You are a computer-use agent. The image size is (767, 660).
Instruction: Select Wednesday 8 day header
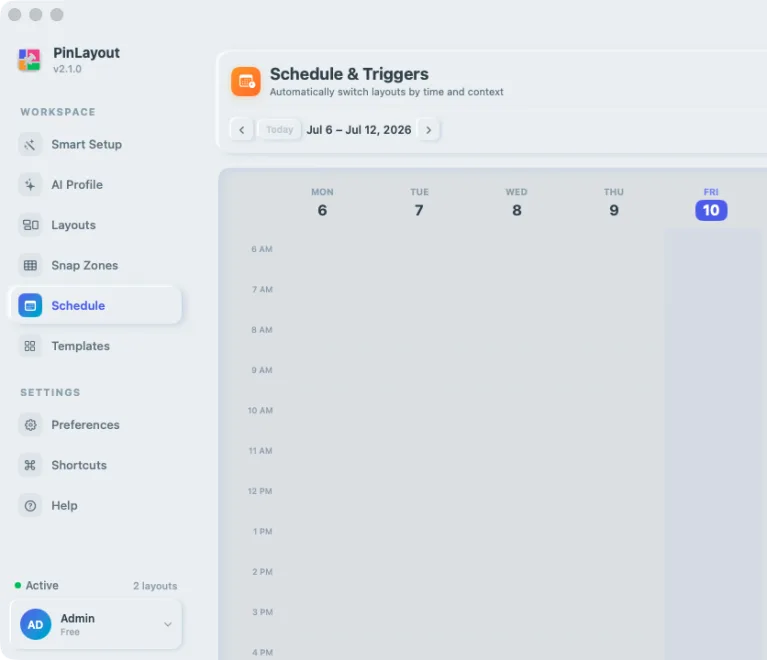pyautogui.click(x=517, y=203)
